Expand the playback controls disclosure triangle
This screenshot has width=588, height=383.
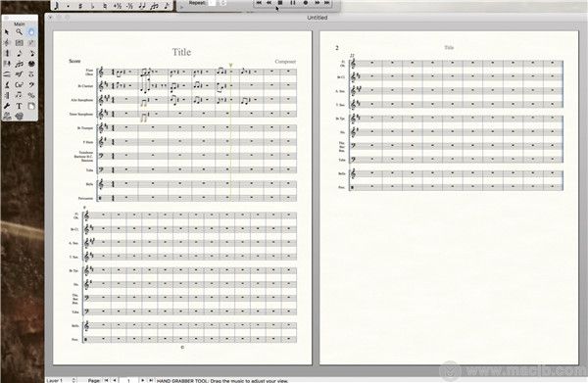click(x=182, y=6)
